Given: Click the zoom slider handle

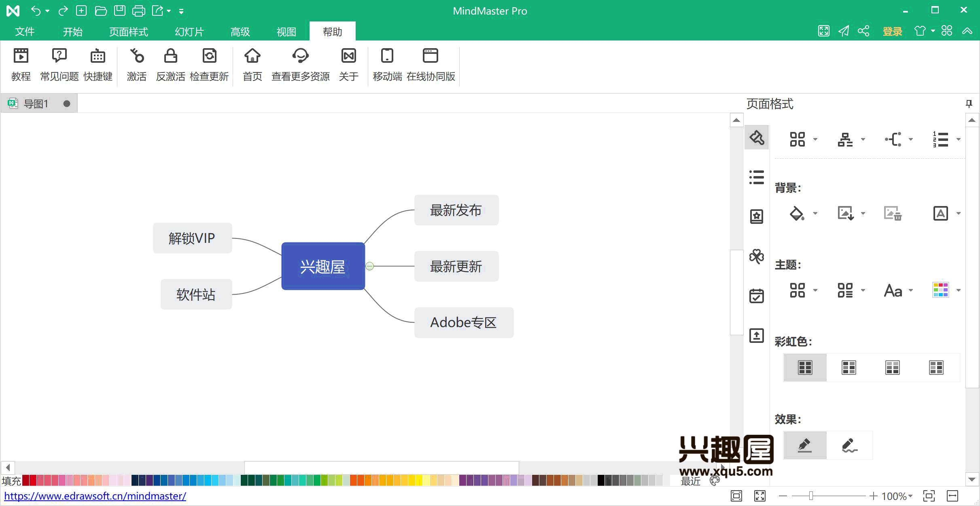Looking at the screenshot, I should pyautogui.click(x=811, y=496).
